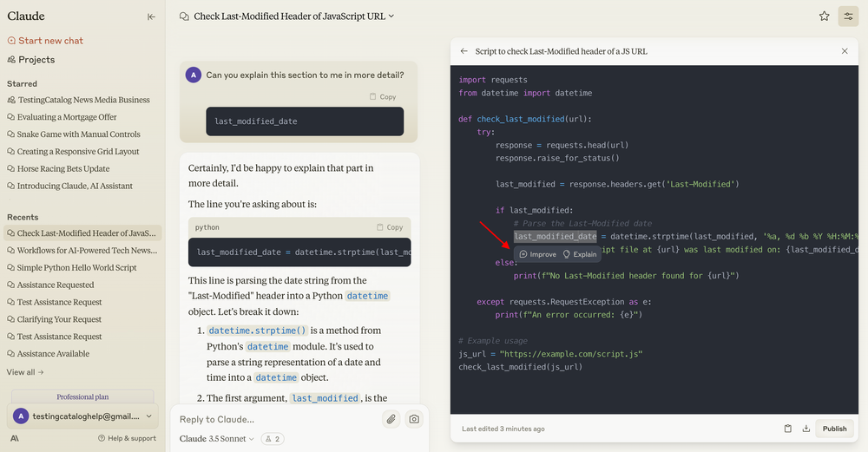Screen dimensions: 868x452
Task: Expand the Claude 3.5 Sonnet model selector
Action: (217, 439)
